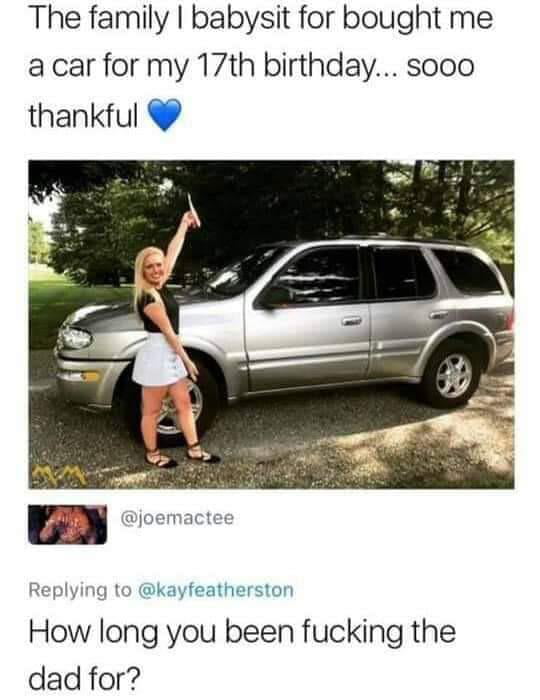Screen dimensions: 540x700
Task: Click the driver door handle
Action: pyautogui.click(x=351, y=321)
